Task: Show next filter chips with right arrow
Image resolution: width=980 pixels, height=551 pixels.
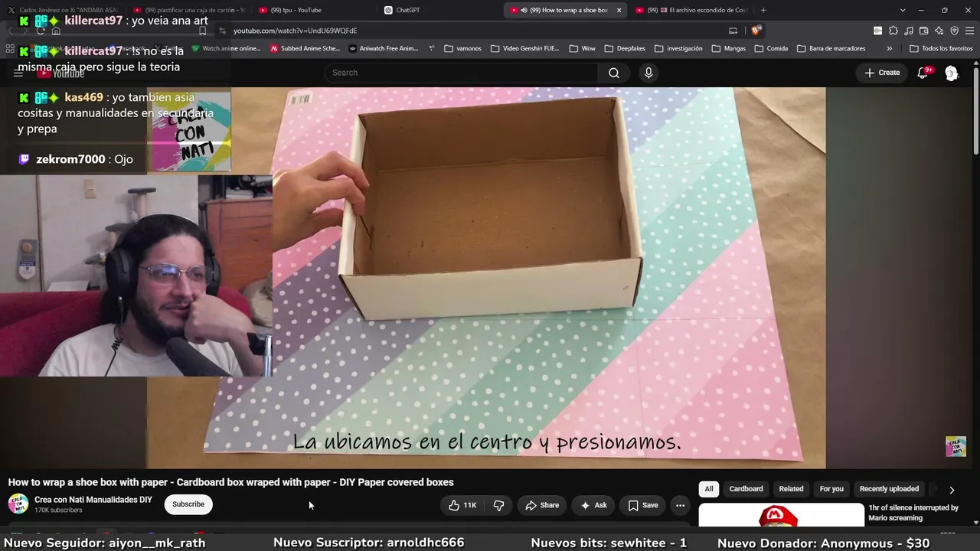Action: tap(952, 490)
